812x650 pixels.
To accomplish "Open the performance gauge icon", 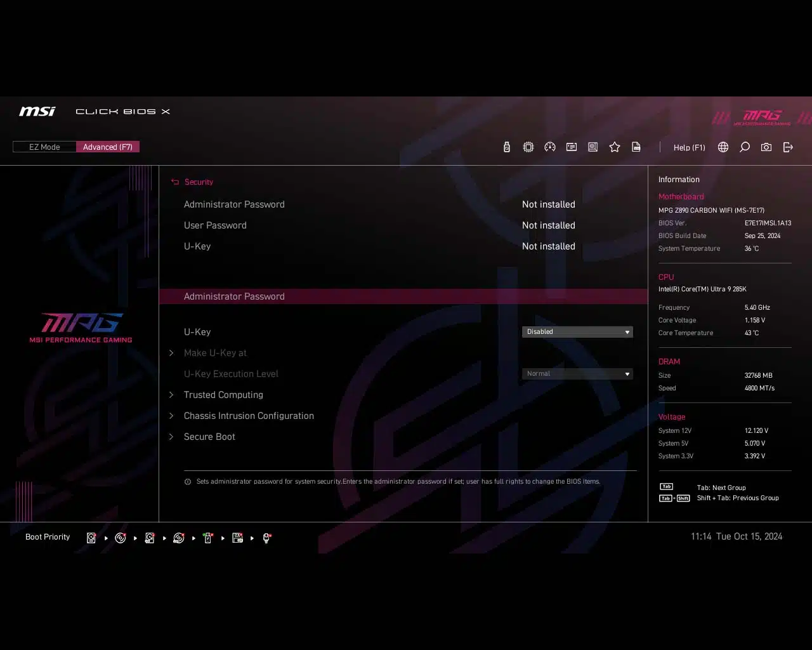I will point(550,147).
